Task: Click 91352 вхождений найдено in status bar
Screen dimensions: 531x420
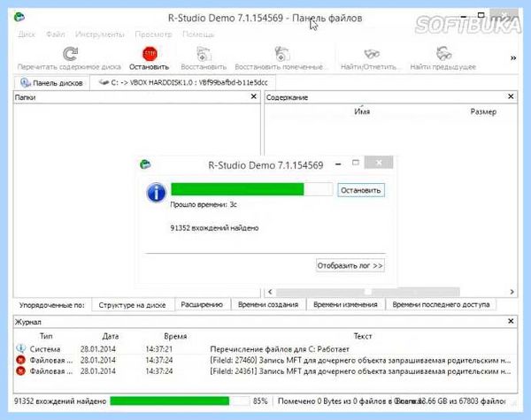Action: pyautogui.click(x=60, y=401)
